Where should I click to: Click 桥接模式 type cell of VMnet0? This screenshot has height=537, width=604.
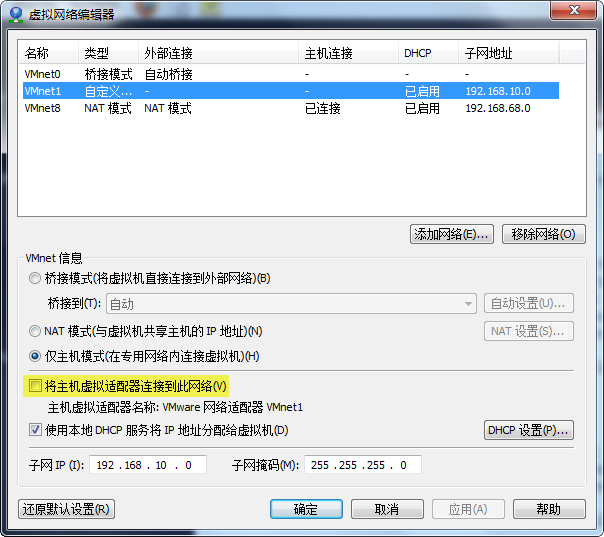pos(108,74)
